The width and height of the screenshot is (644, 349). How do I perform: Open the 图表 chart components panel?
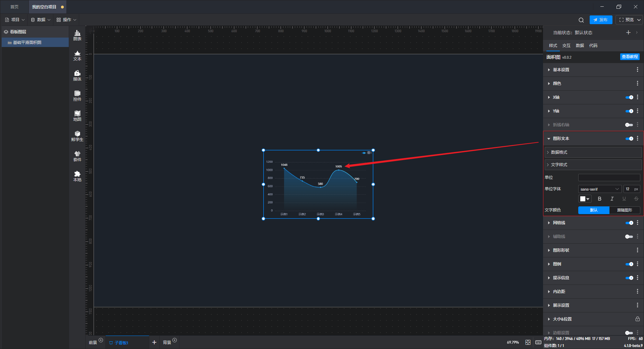(x=77, y=35)
